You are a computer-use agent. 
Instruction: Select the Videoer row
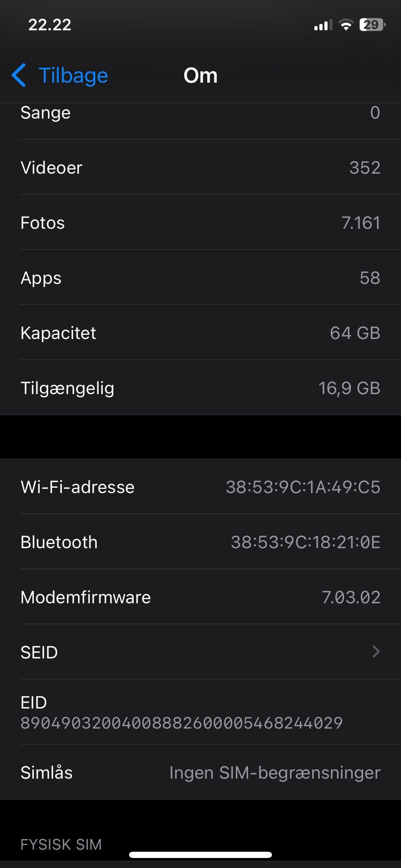200,167
